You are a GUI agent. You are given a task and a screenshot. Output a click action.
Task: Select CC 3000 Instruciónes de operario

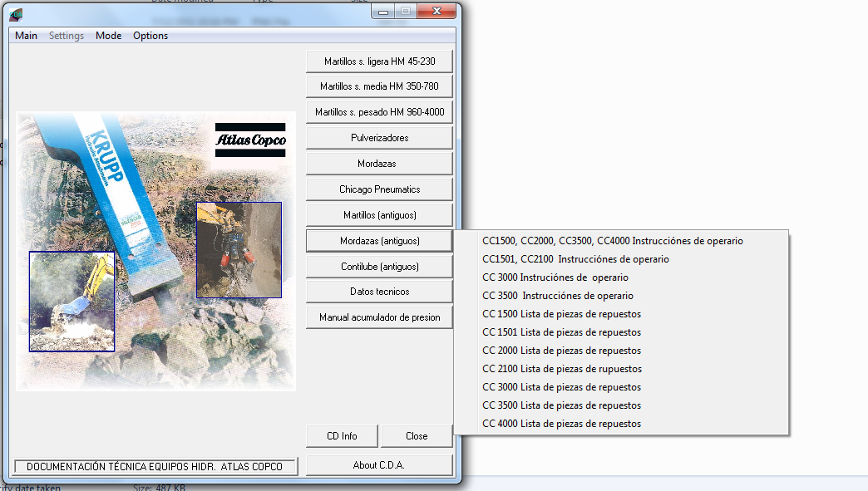click(621, 277)
